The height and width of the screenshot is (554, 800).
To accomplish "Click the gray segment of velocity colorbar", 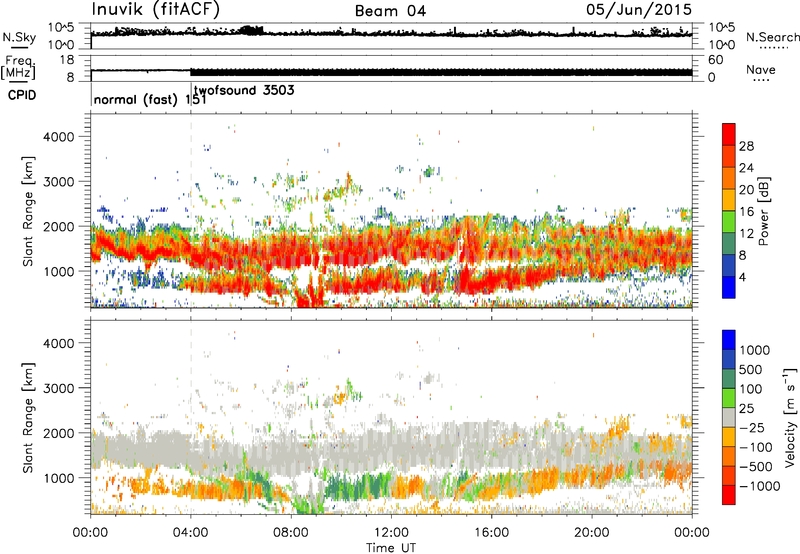I will (729, 417).
